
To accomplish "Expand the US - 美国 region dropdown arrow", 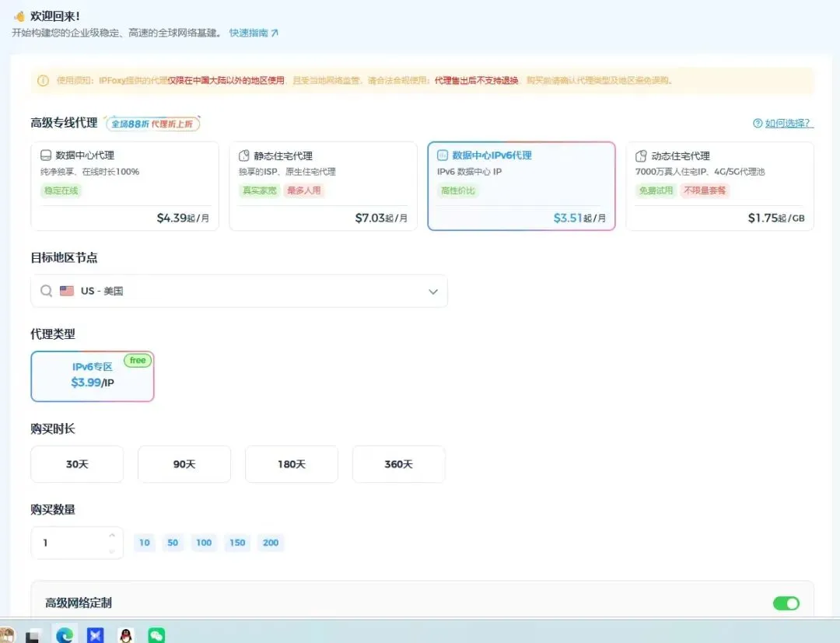I will coord(433,292).
